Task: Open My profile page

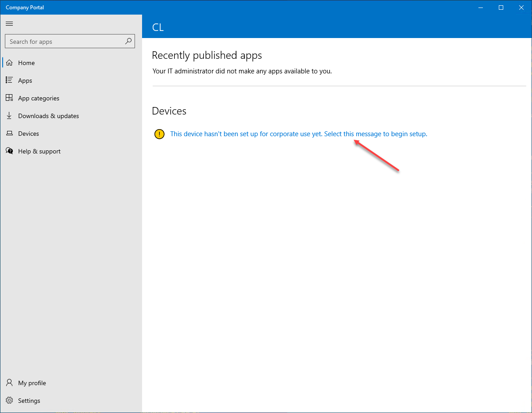Action: [x=71, y=383]
